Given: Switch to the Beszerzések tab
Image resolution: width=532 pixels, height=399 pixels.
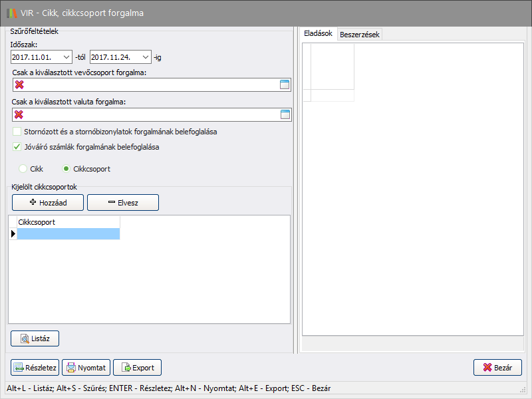Looking at the screenshot, I should coord(359,35).
